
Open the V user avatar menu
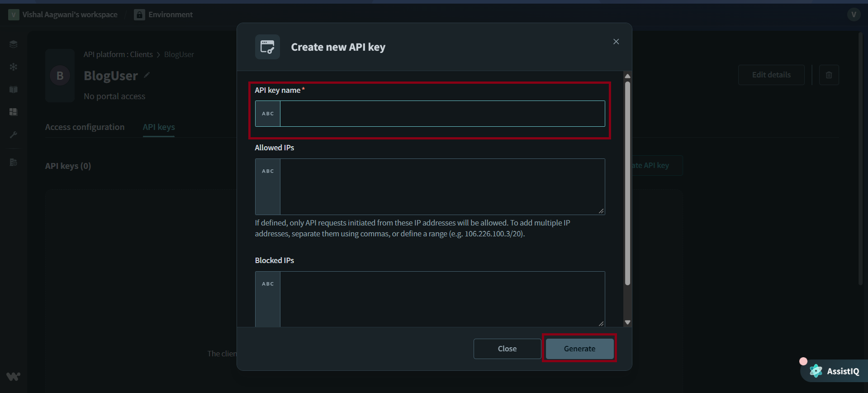click(x=853, y=14)
